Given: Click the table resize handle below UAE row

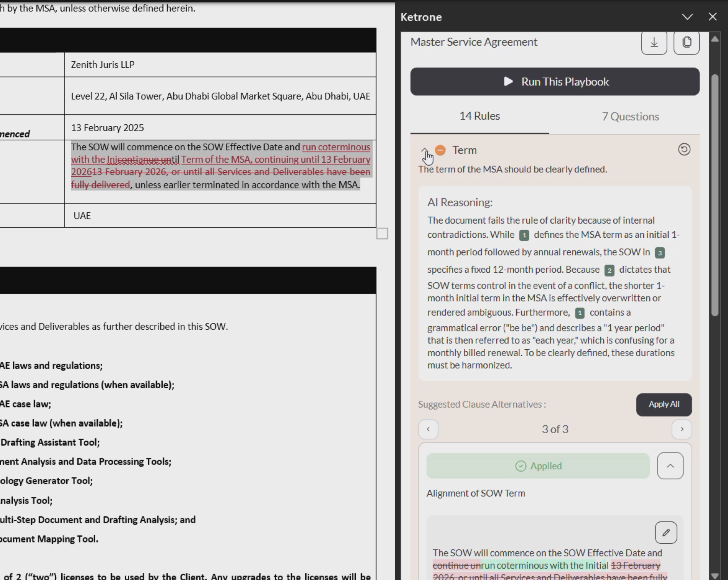Looking at the screenshot, I should [x=382, y=233].
